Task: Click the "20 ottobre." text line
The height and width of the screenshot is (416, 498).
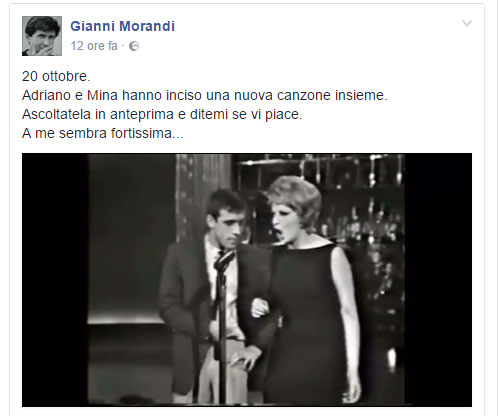Action: coord(56,76)
